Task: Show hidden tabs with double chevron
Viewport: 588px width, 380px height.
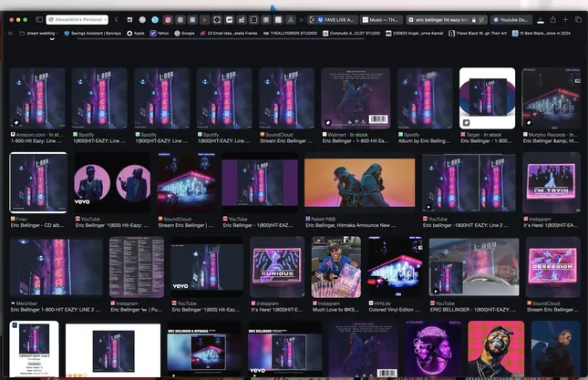Action: tap(301, 19)
